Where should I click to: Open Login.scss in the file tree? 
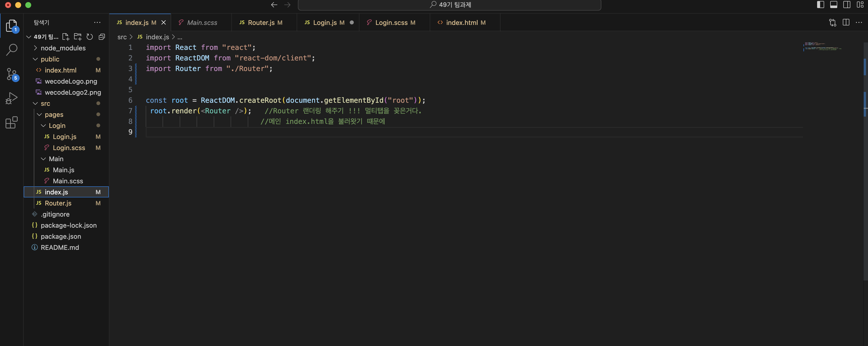[x=66, y=148]
